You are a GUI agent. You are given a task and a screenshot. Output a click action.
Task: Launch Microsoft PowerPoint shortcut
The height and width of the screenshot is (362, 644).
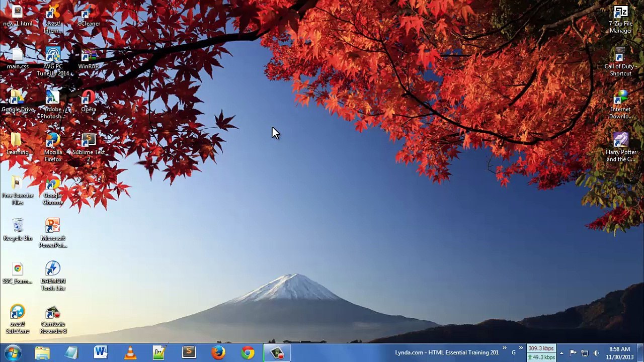point(53,234)
